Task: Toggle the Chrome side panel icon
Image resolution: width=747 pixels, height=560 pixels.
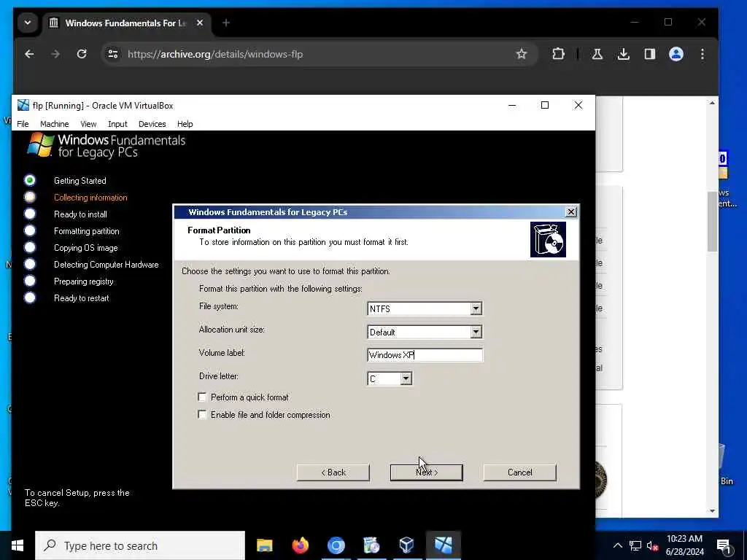Action: (649, 54)
